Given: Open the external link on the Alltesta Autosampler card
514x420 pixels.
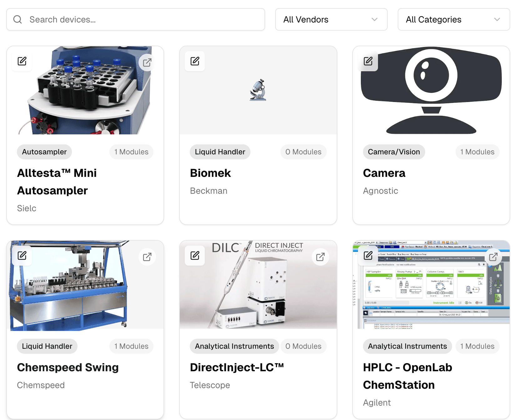Looking at the screenshot, I should click(x=147, y=62).
